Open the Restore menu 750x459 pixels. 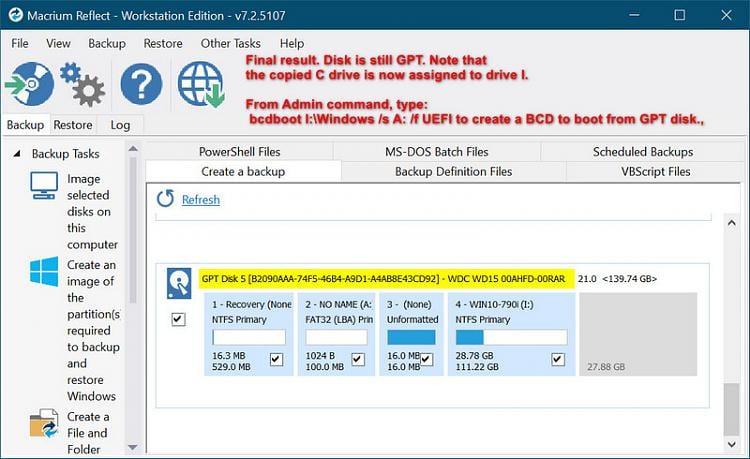pos(163,44)
